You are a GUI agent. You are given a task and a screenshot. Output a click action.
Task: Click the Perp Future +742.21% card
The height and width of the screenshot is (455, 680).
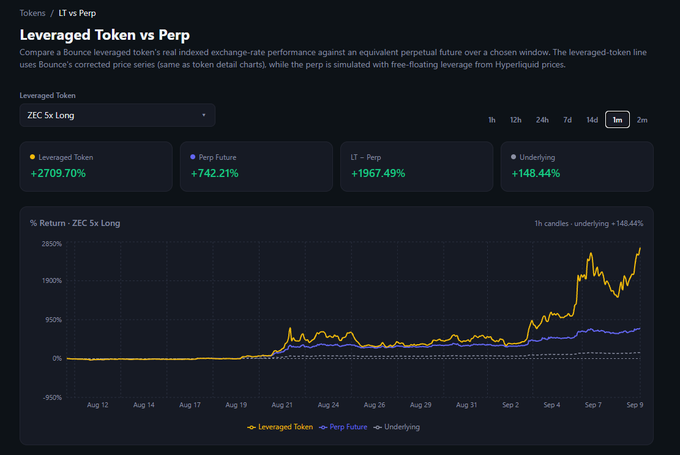256,167
